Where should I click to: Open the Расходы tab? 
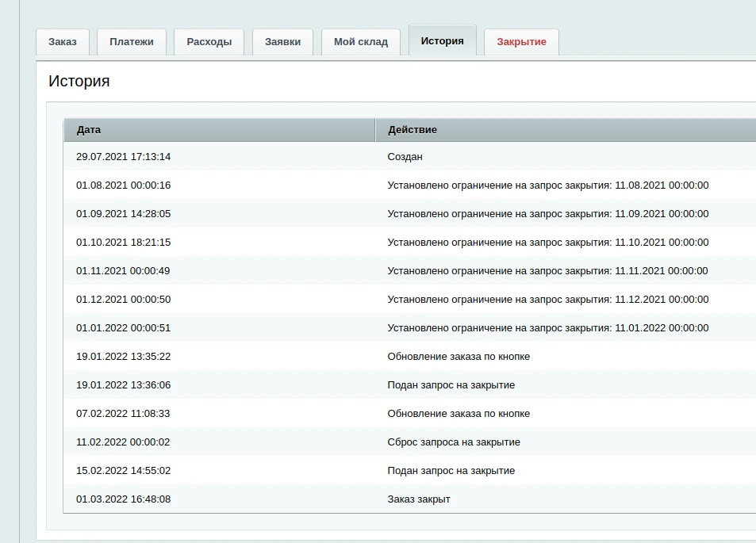[209, 42]
